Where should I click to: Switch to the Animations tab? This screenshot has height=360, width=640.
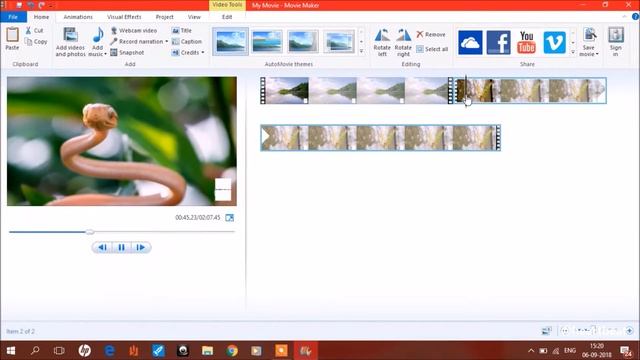78,17
